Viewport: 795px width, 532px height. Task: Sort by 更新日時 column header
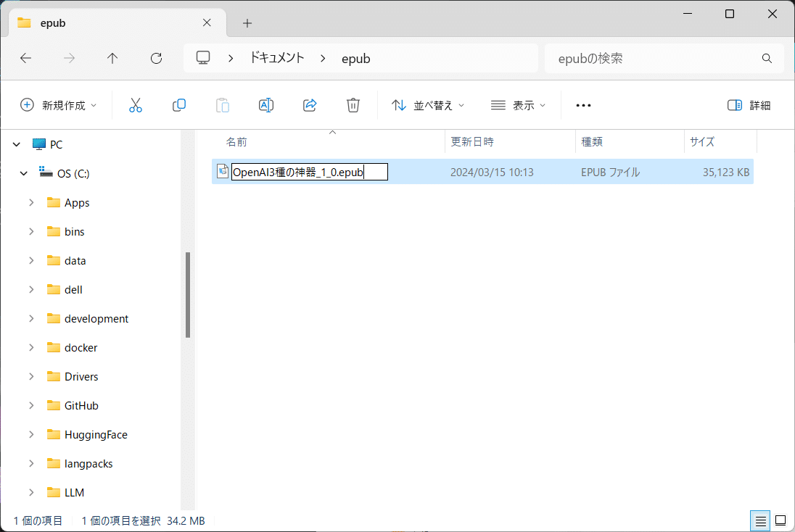coord(472,142)
